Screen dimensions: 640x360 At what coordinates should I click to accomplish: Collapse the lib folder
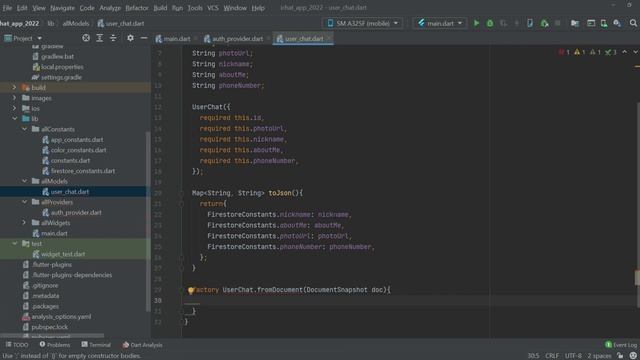(14, 118)
